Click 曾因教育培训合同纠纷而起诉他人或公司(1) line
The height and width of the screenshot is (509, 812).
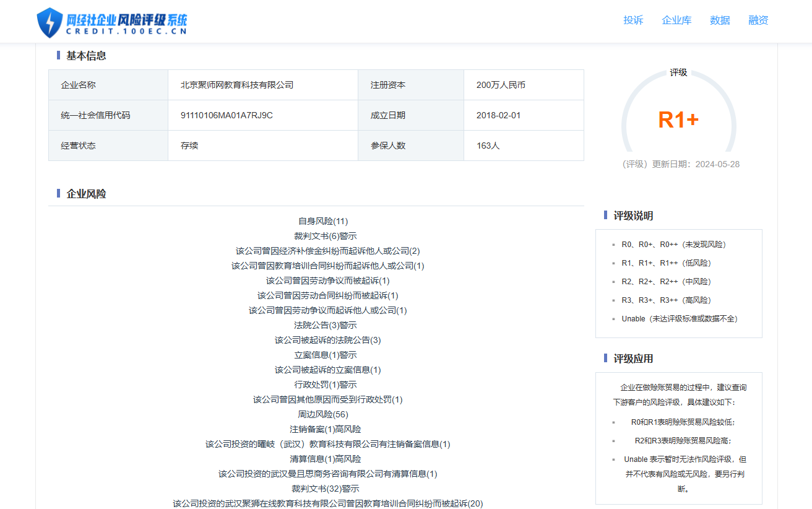(x=328, y=266)
